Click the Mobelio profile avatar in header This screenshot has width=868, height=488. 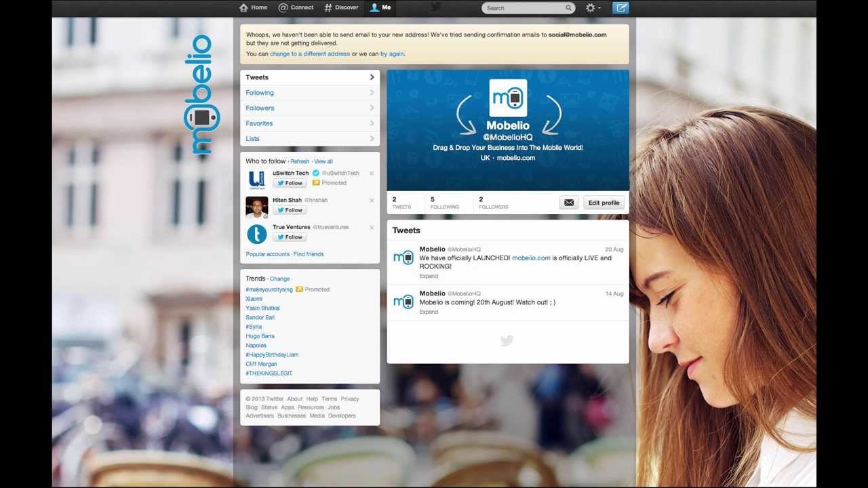click(508, 98)
